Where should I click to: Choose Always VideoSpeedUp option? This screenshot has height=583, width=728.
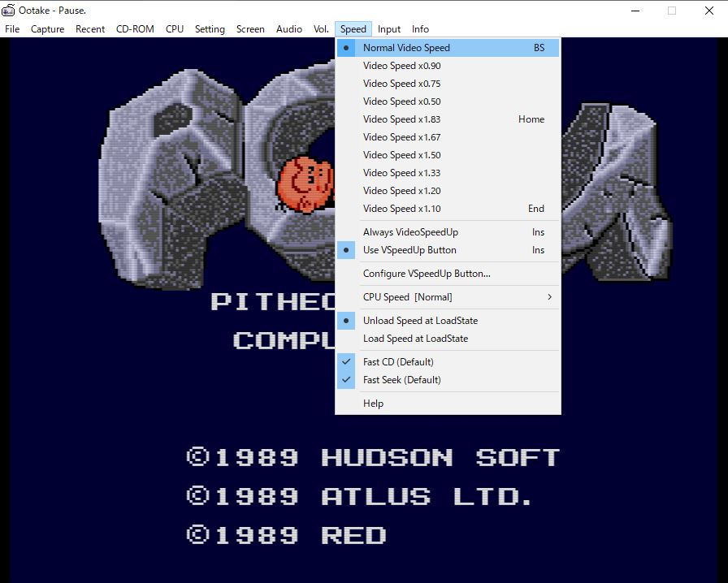pyautogui.click(x=409, y=232)
